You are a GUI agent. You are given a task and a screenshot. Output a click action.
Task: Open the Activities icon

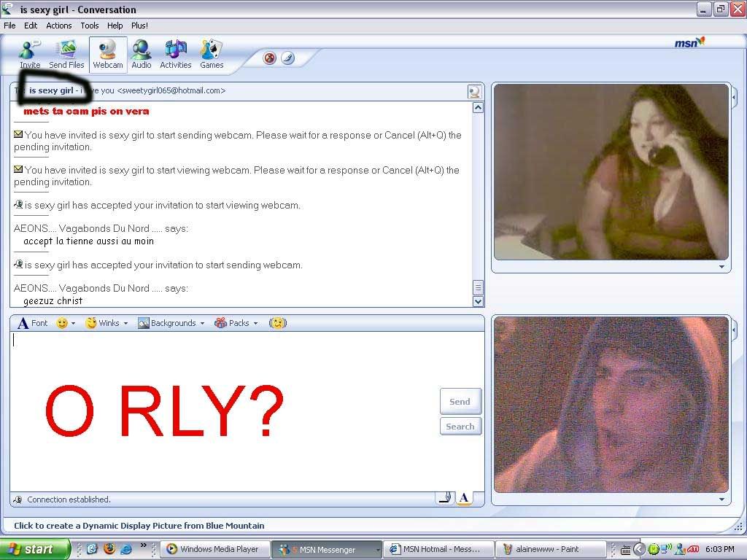click(175, 55)
